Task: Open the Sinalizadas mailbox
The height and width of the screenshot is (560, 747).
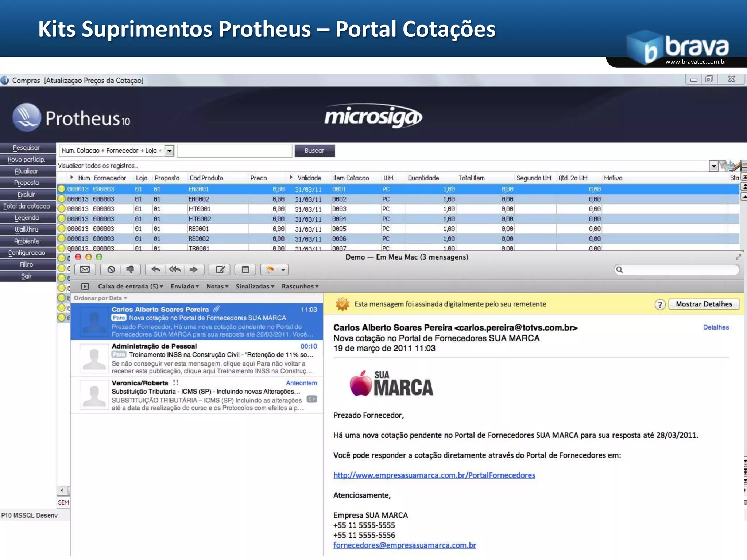Action: click(255, 287)
